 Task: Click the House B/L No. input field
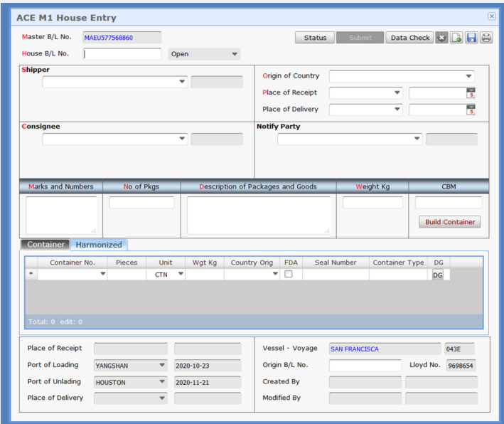[122, 54]
